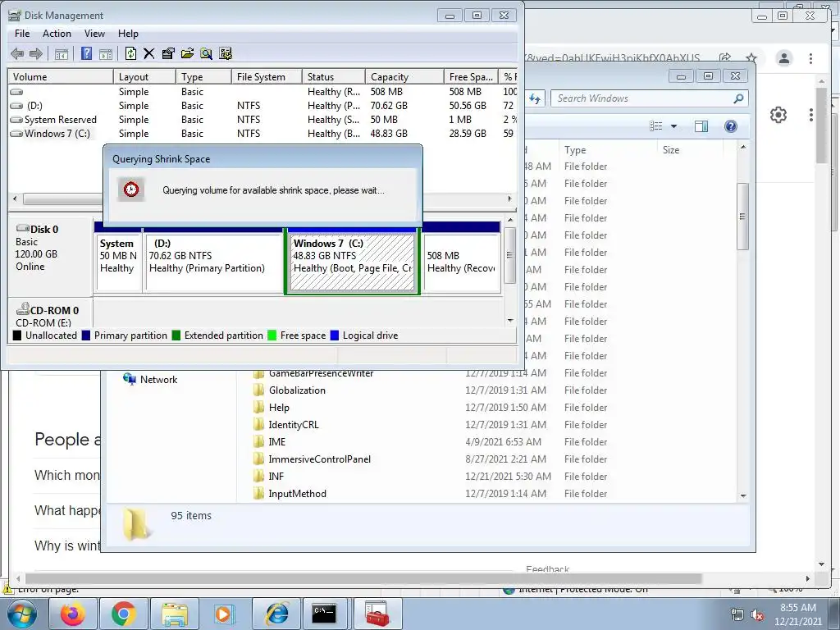840x630 pixels.
Task: Toggle the show/hide action pane icon
Action: [x=106, y=53]
